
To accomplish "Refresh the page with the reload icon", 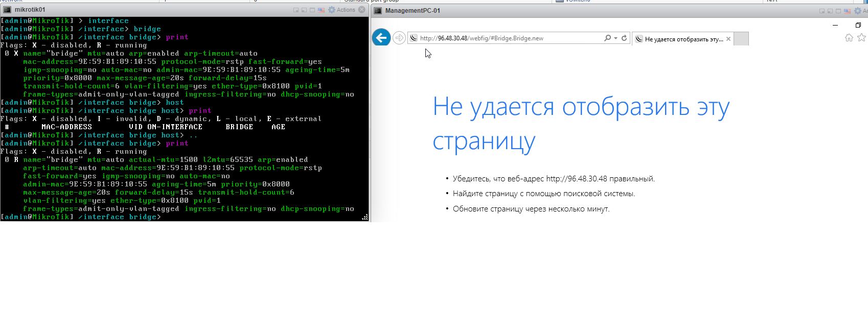I will click(624, 38).
